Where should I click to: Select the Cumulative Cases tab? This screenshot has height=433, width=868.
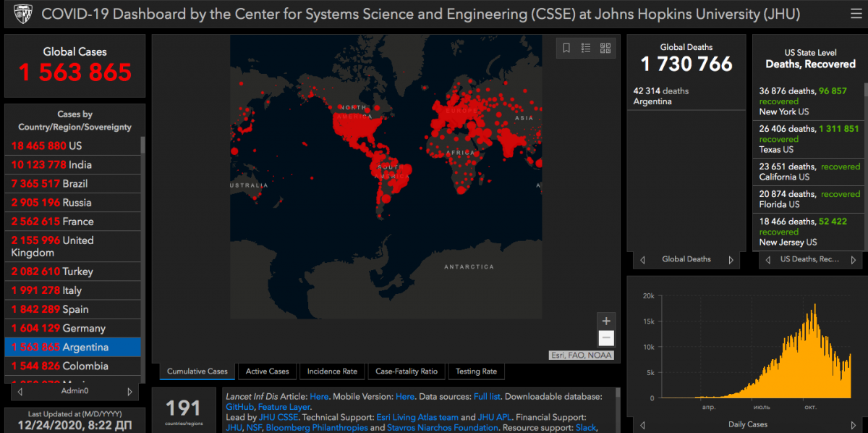coord(197,371)
